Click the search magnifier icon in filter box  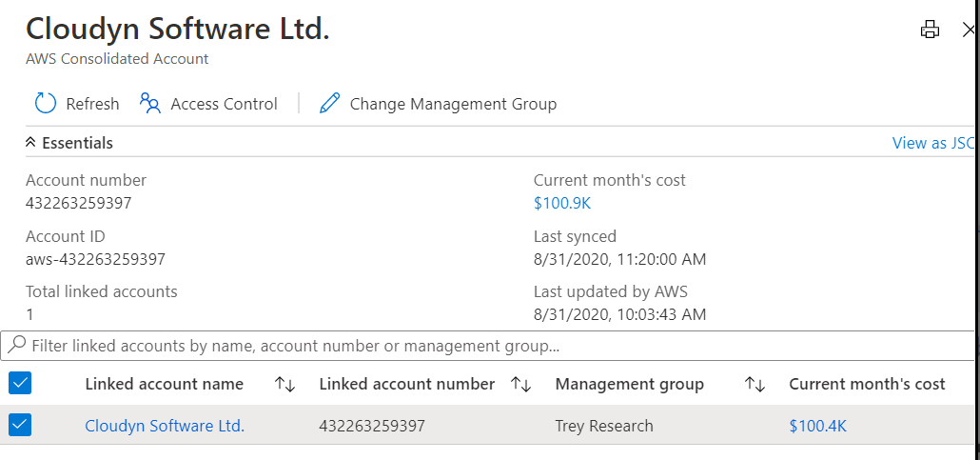(16, 345)
